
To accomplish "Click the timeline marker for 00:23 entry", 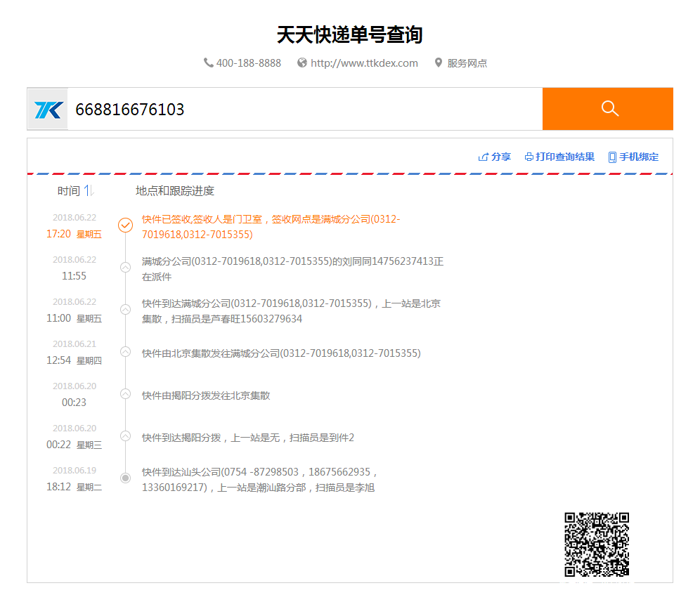I will [x=125, y=393].
